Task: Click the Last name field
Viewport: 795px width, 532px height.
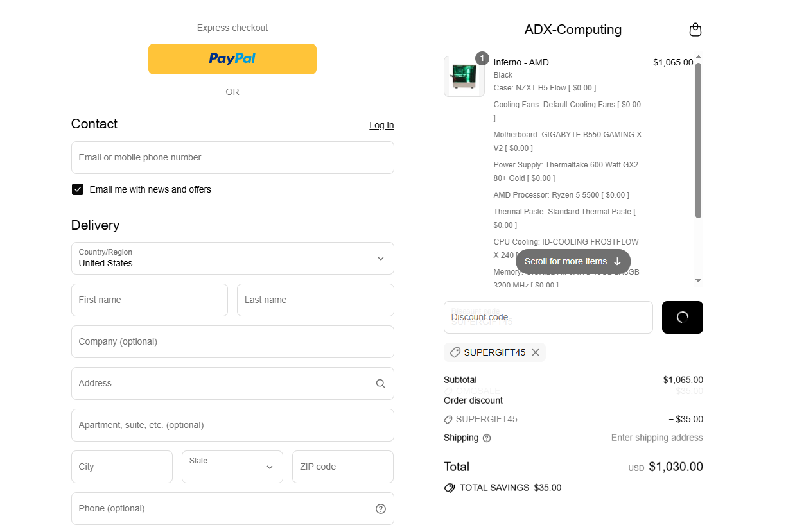Action: [x=315, y=300]
